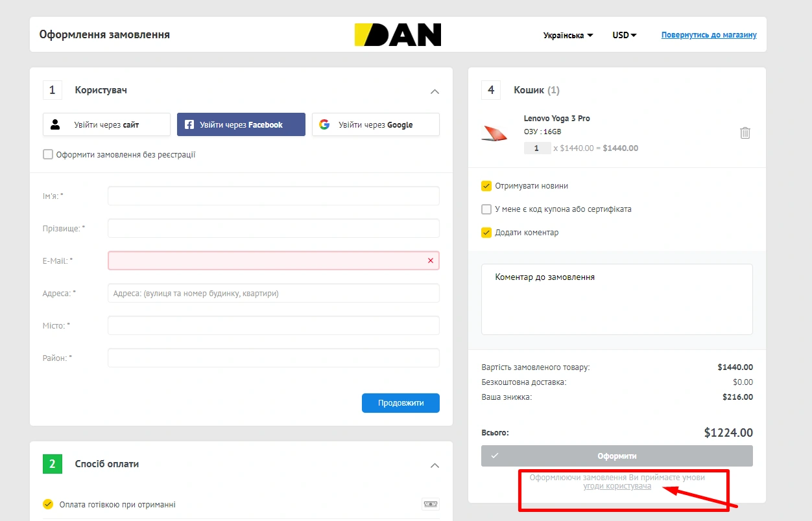Open the return to store link
This screenshot has width=812, height=521.
tap(709, 35)
